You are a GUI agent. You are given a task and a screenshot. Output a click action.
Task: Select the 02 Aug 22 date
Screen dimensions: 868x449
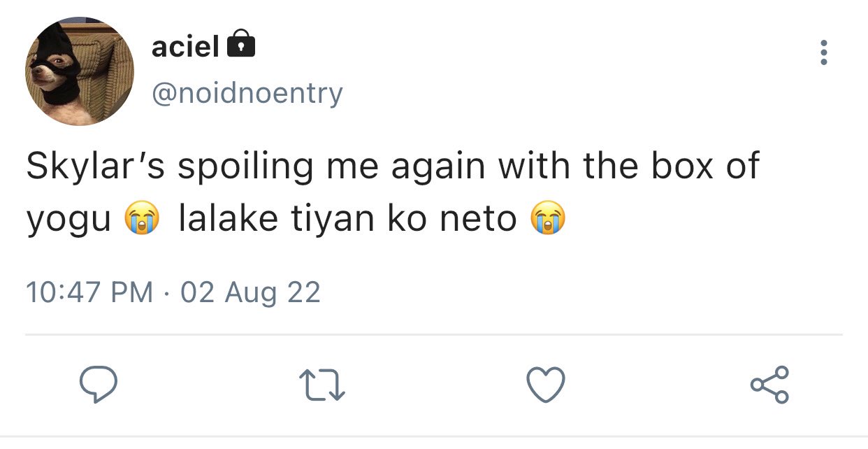[251, 292]
